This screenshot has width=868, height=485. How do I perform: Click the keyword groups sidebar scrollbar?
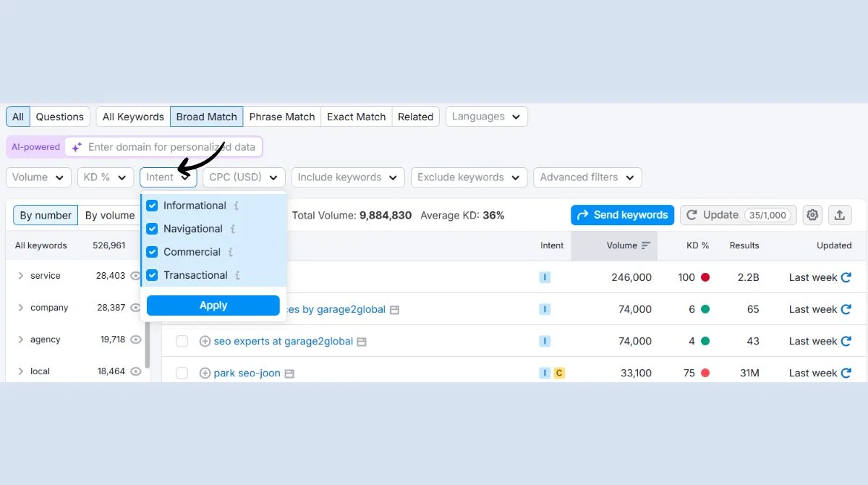tap(148, 344)
